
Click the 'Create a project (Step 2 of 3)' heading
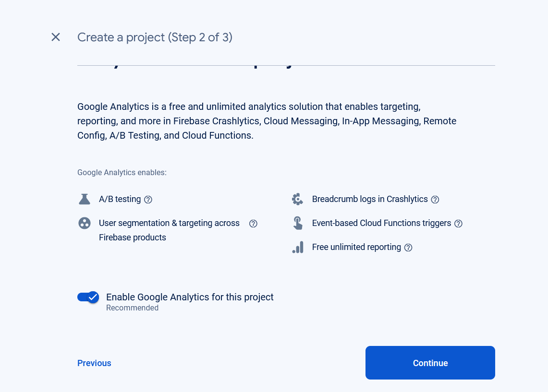[x=155, y=37]
